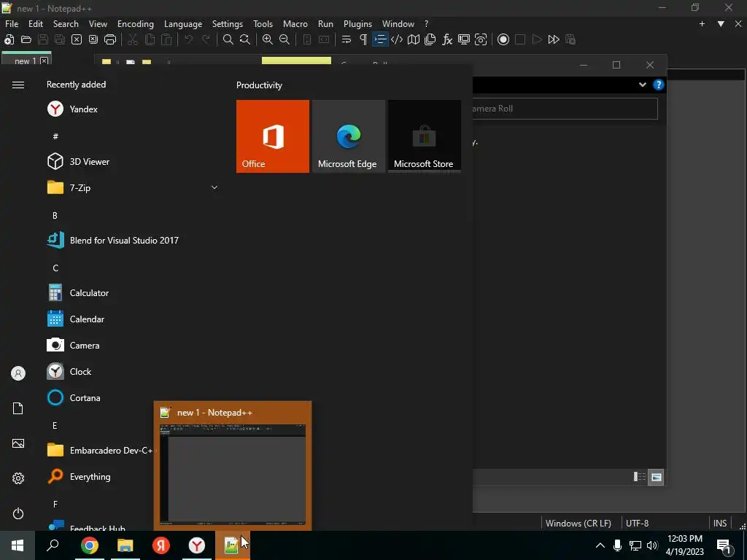Image resolution: width=747 pixels, height=560 pixels.
Task: Open the File menu
Action: point(12,24)
